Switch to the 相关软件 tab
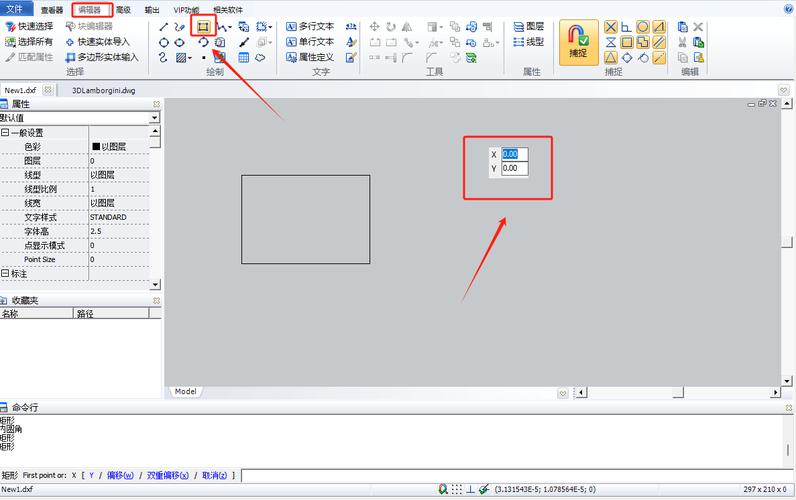The image size is (796, 500). tap(227, 10)
